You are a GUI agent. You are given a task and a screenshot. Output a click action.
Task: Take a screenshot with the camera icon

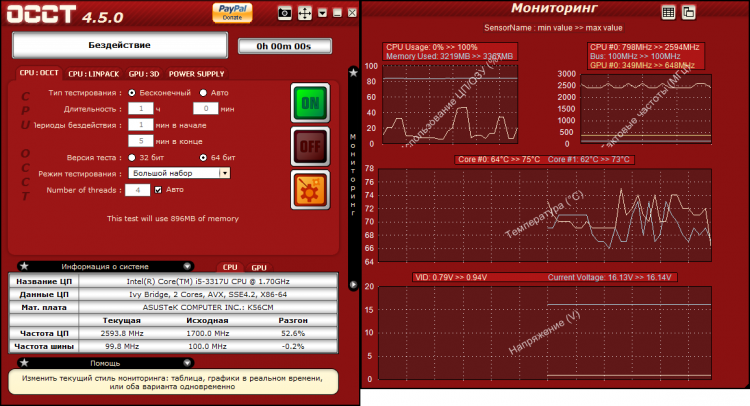point(285,13)
